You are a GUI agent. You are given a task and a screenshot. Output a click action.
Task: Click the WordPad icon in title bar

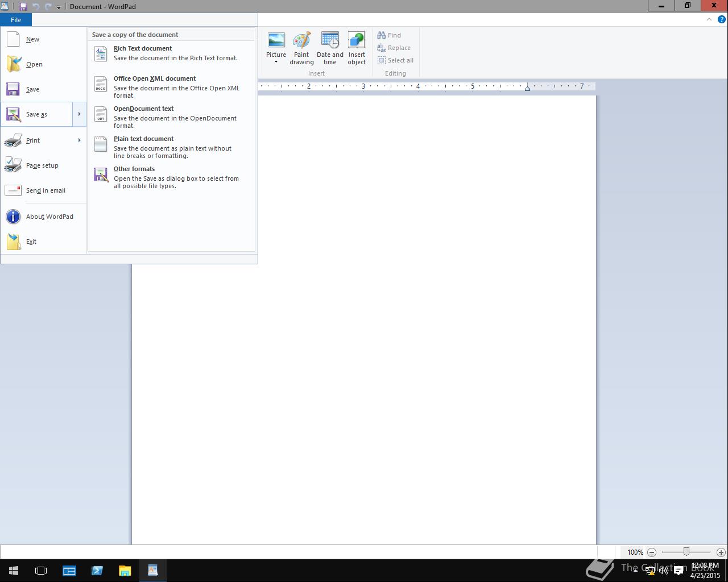tap(5, 6)
